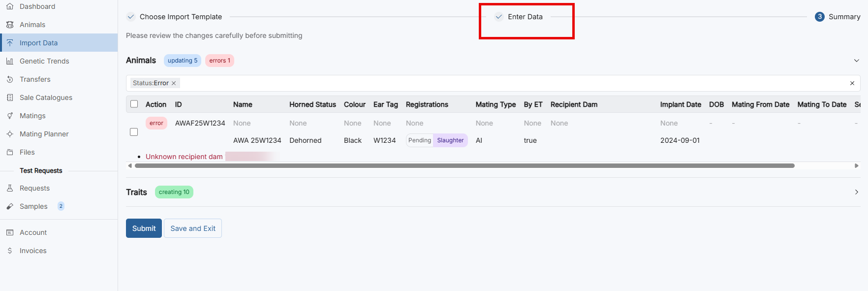
Task: Open Matings from the sidebar
Action: tap(32, 116)
